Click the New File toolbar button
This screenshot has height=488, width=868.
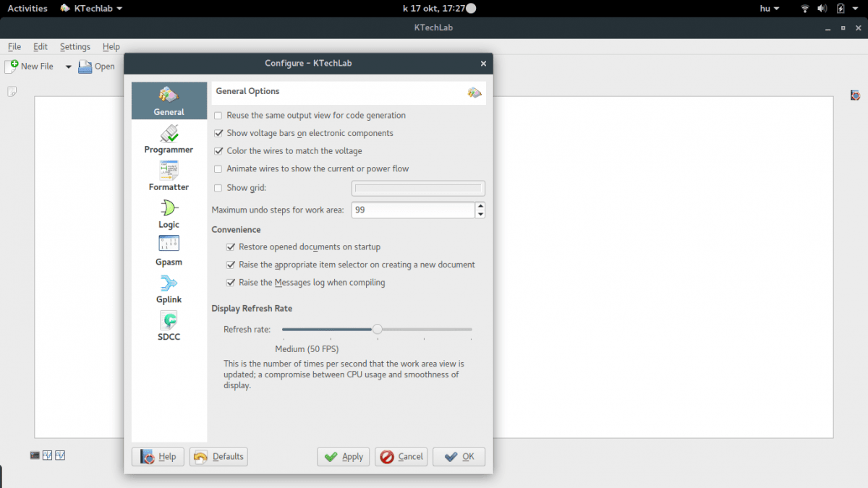coord(30,67)
